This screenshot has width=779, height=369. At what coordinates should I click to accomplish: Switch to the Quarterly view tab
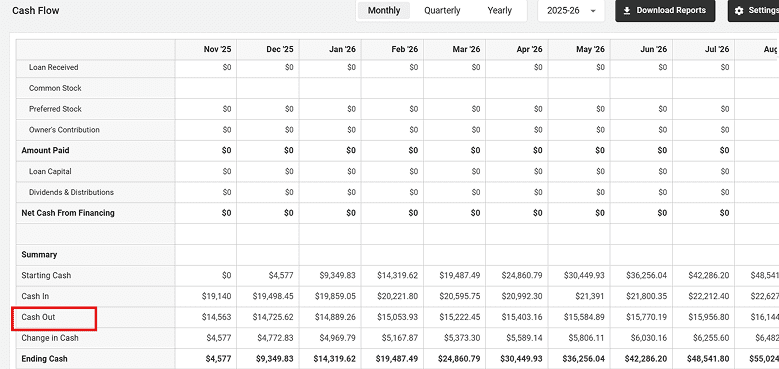coord(442,10)
